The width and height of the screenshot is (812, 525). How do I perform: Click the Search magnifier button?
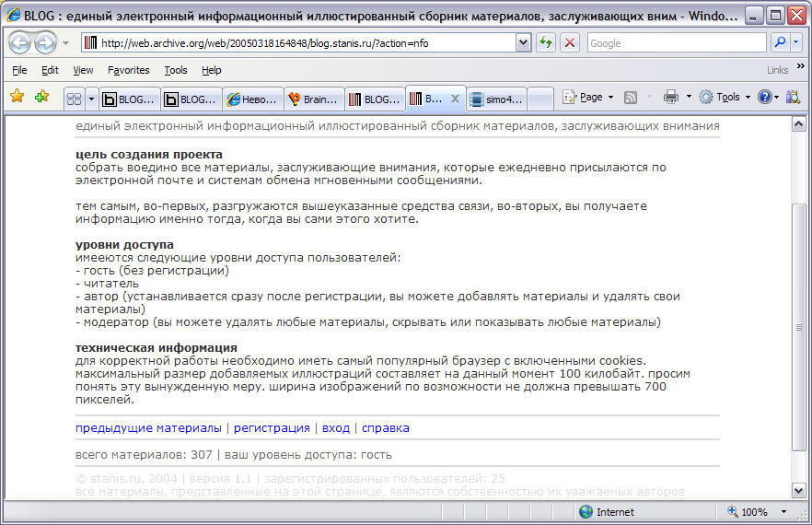(x=779, y=42)
